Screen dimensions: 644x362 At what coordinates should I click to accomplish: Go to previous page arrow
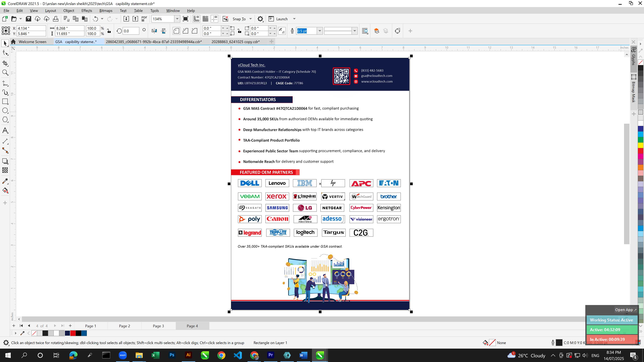(x=29, y=326)
